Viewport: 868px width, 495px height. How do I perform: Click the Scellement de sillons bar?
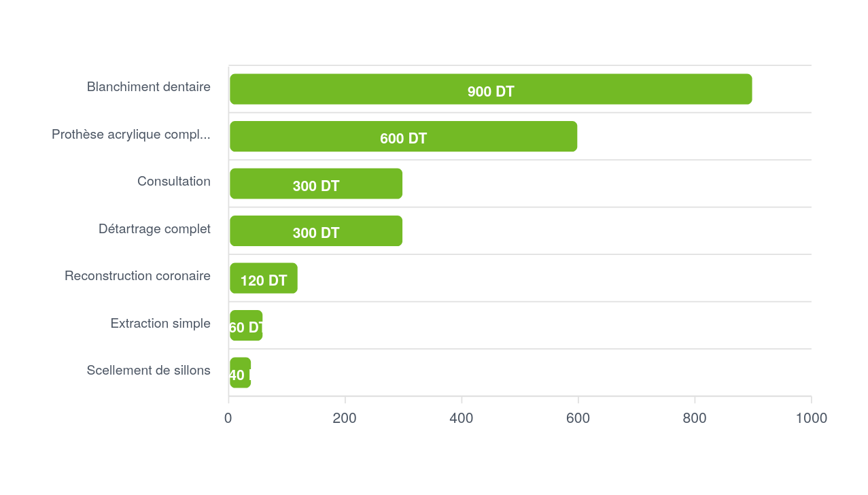[x=241, y=373]
